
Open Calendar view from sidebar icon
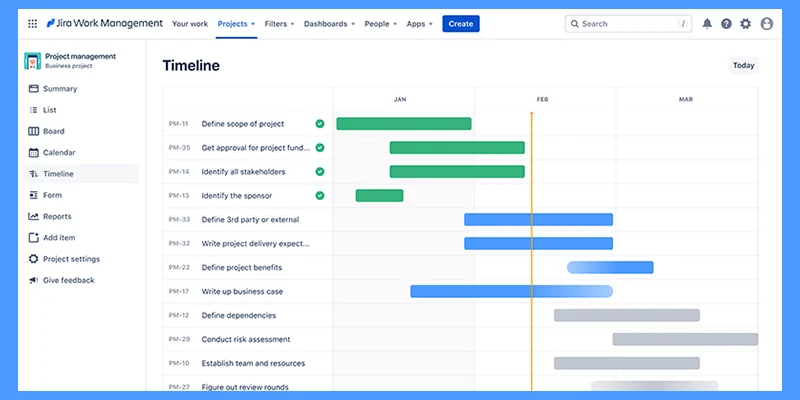(x=33, y=153)
